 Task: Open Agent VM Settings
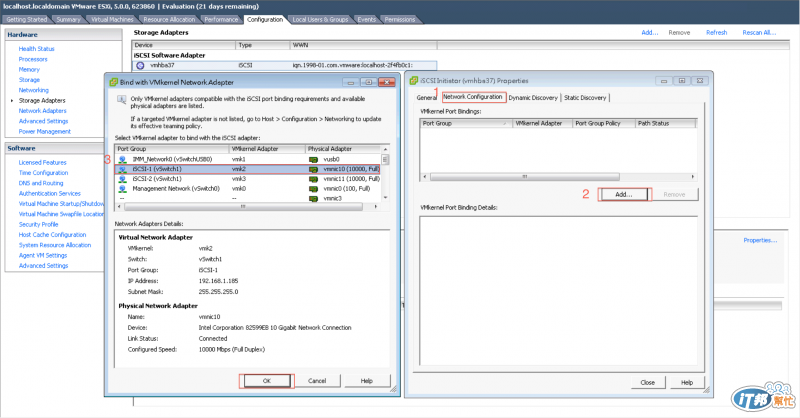43,255
